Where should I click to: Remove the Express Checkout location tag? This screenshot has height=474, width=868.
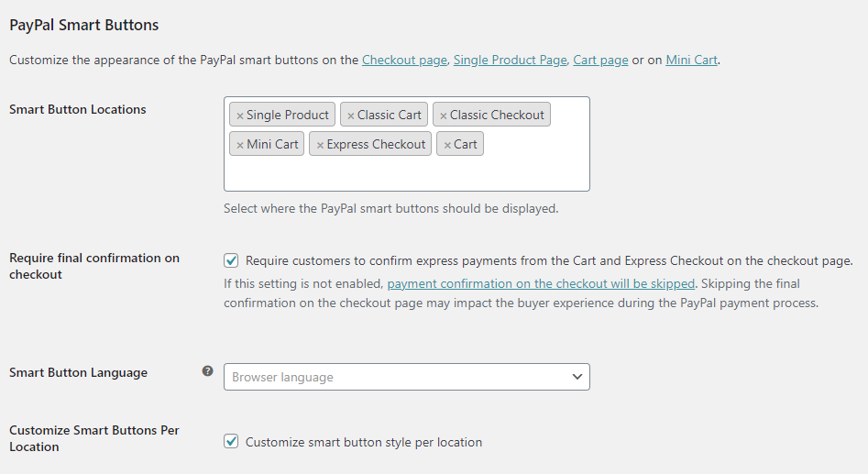point(320,145)
